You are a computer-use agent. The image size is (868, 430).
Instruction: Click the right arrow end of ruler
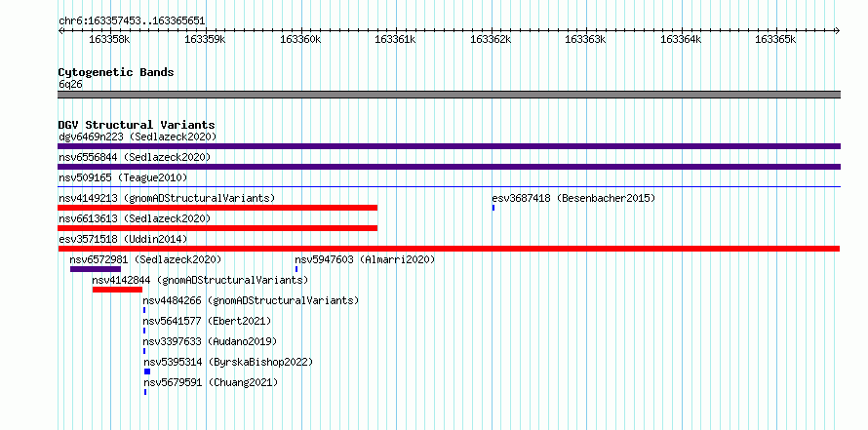[838, 30]
